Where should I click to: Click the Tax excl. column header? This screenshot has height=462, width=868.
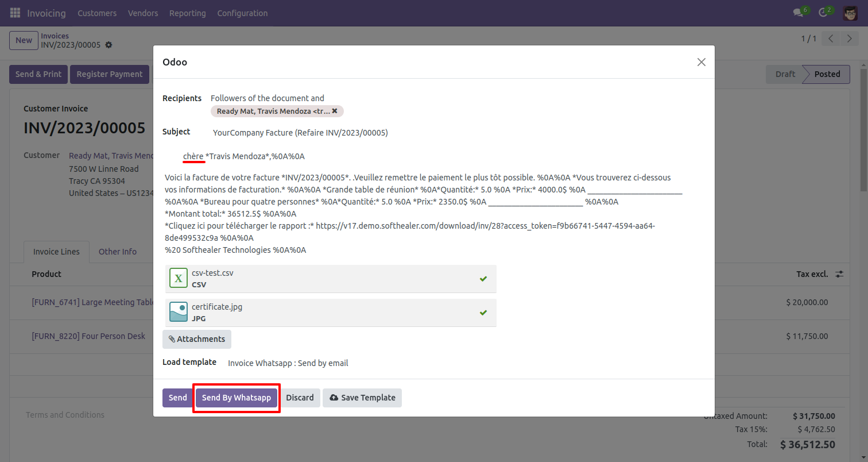tap(812, 274)
